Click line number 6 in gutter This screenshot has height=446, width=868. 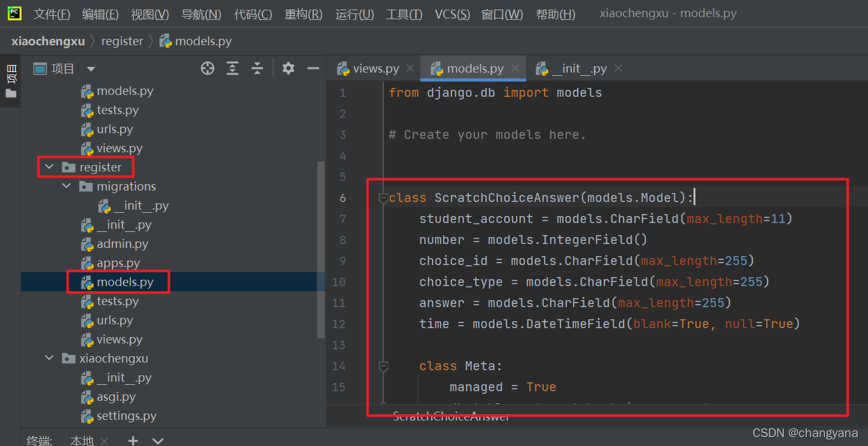[343, 198]
